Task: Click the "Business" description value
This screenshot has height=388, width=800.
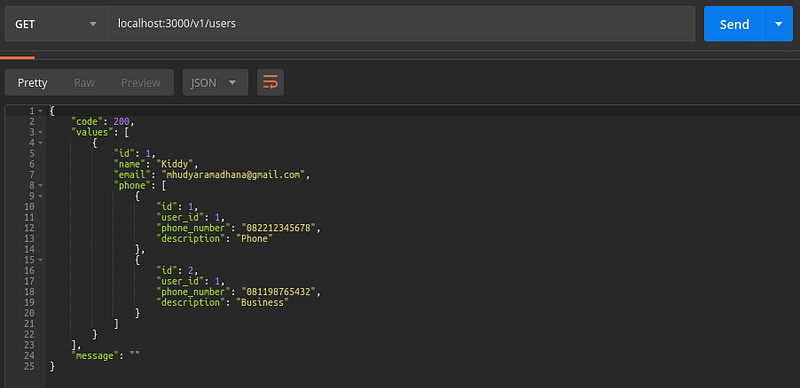Action: [x=263, y=303]
